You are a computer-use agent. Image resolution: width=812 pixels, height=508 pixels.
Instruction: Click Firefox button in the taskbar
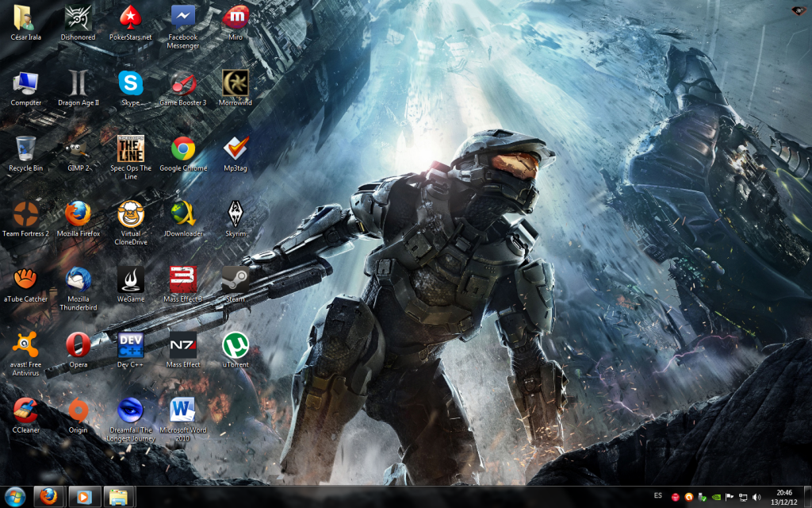[49, 496]
